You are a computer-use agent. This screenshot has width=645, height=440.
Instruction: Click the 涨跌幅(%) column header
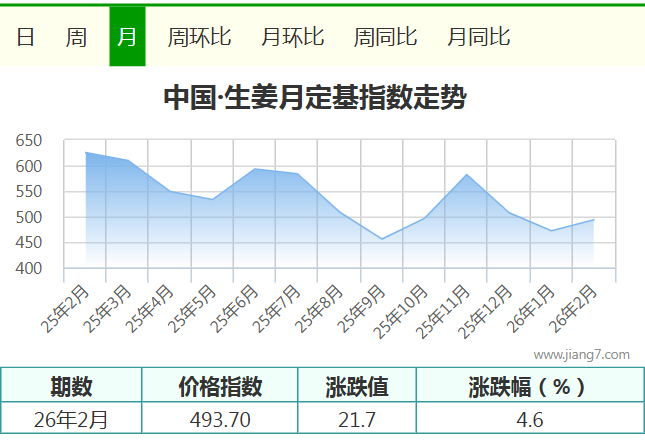528,386
